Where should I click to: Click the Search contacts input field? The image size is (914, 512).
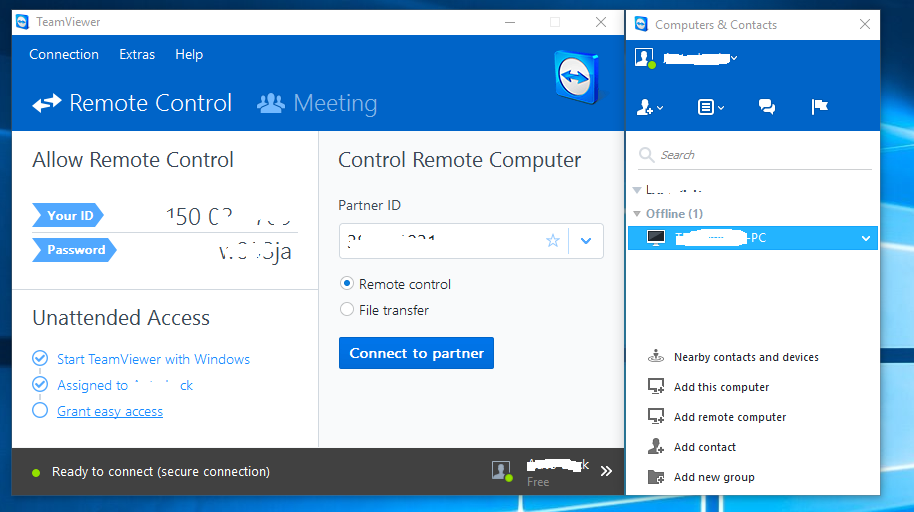click(x=760, y=155)
